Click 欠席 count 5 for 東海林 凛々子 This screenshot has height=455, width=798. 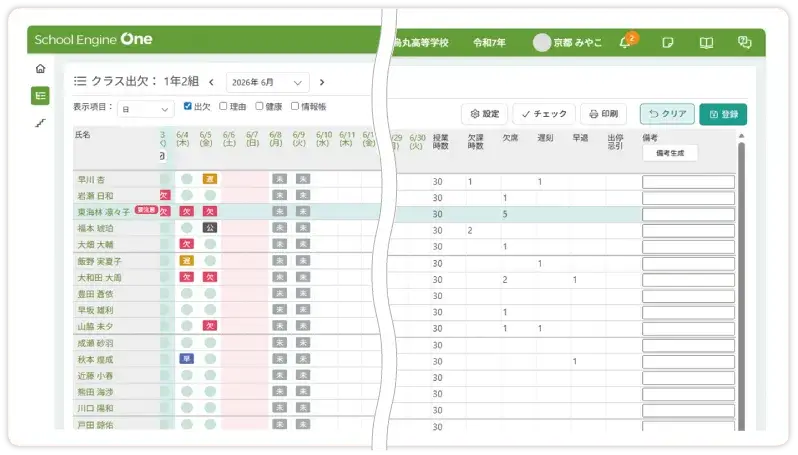(505, 214)
